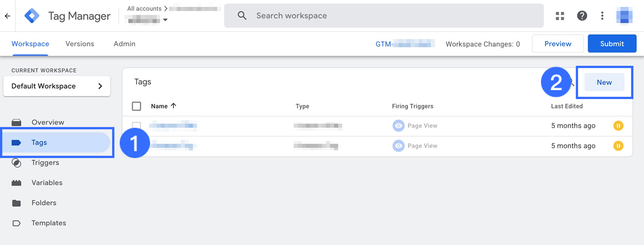
Task: Click the Search workspace field
Action: 383,16
